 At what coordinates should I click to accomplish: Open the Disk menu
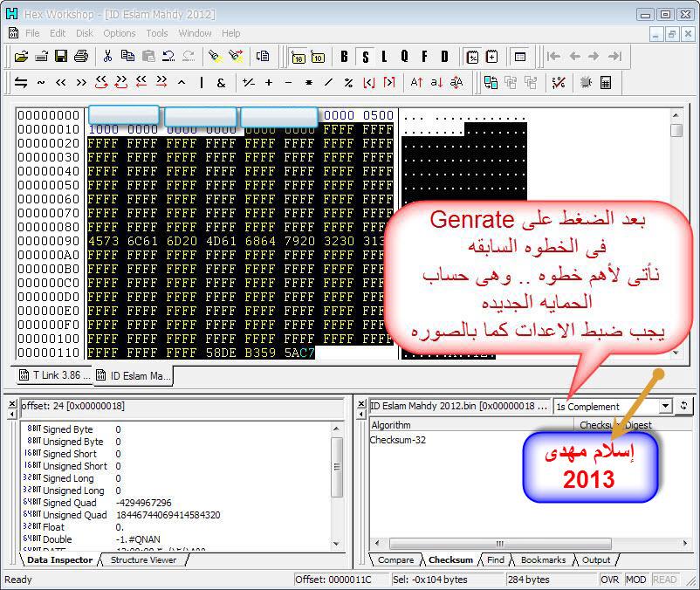(x=85, y=33)
